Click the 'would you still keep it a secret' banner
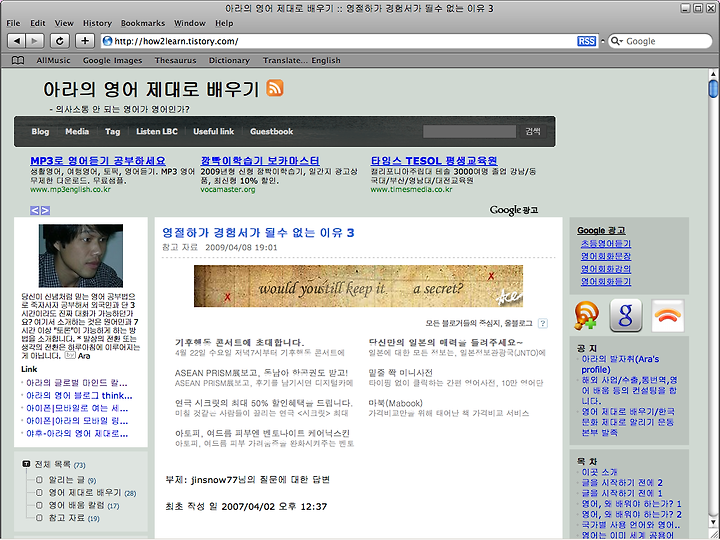This screenshot has width=720, height=540. tap(358, 286)
